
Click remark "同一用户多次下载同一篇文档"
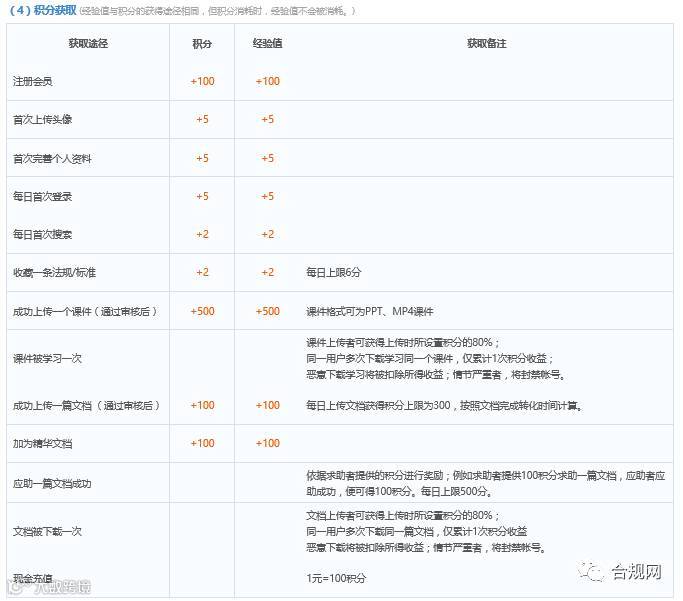click(370, 531)
